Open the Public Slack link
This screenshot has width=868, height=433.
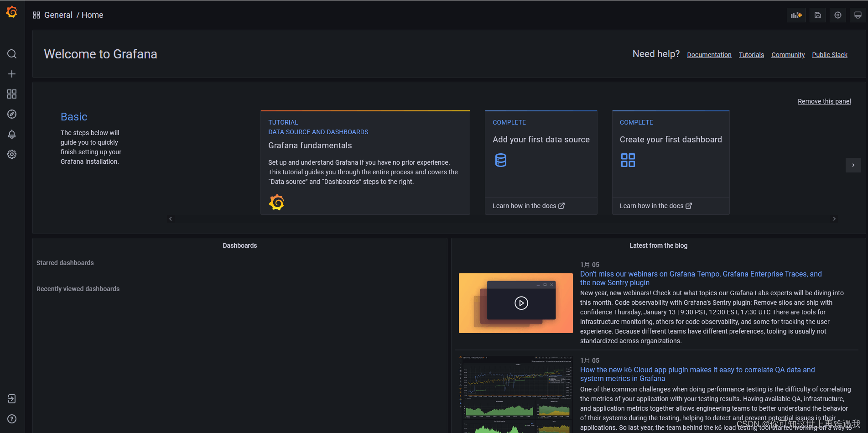[830, 55]
